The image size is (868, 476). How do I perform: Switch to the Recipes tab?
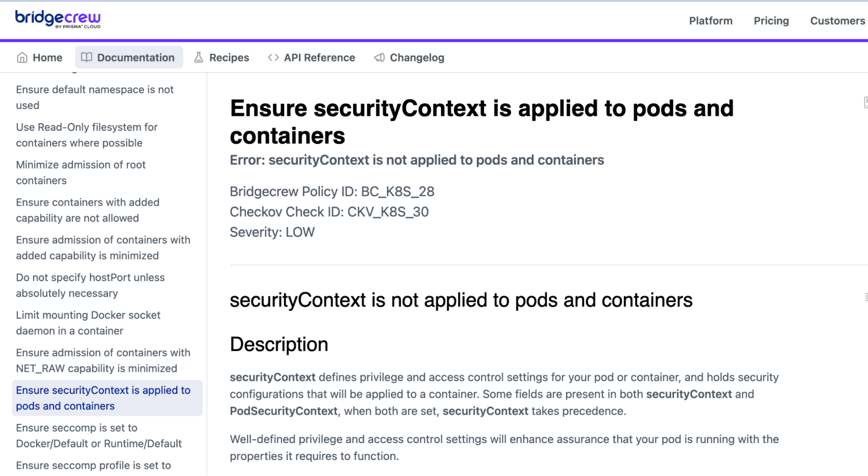click(x=221, y=57)
